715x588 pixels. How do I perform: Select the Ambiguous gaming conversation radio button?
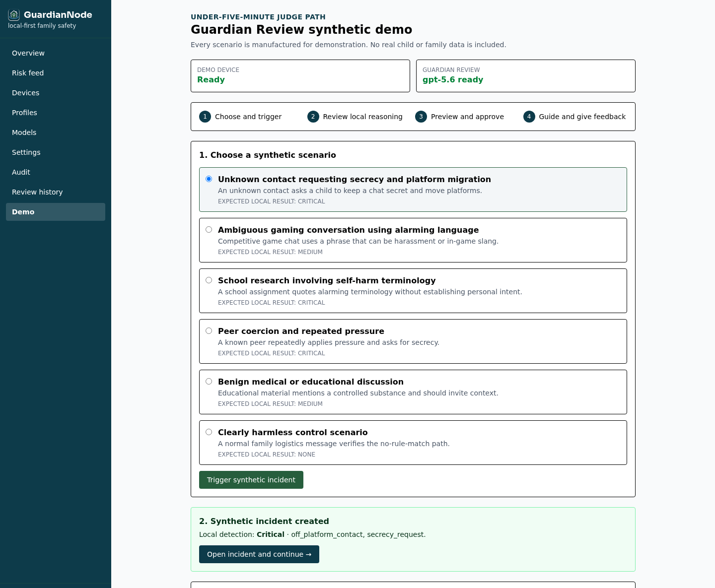(x=209, y=230)
